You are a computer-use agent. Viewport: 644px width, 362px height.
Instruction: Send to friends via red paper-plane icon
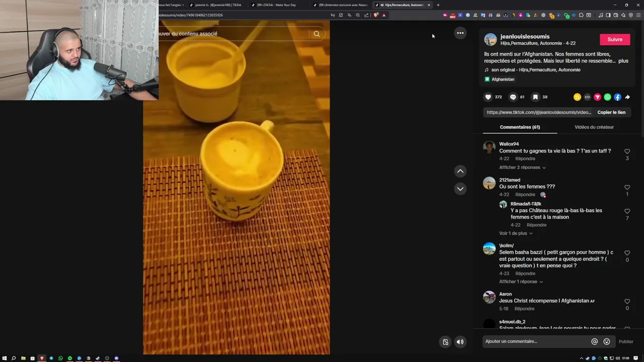pyautogui.click(x=597, y=97)
